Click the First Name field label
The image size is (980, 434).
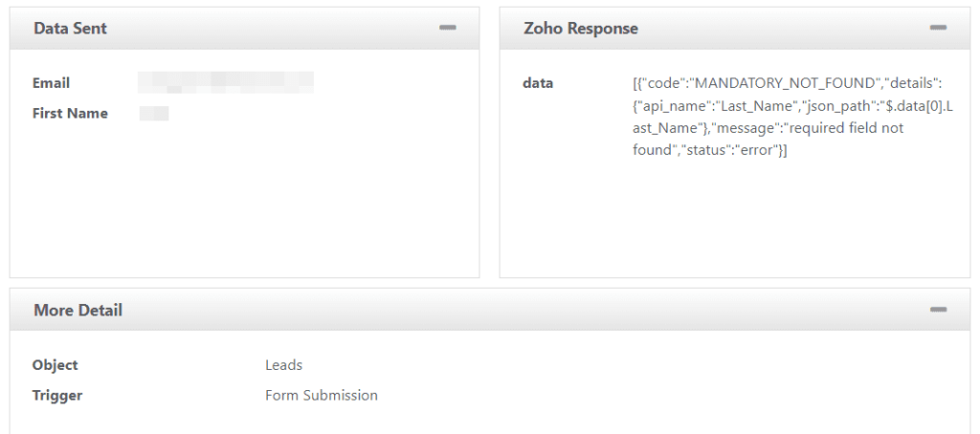pyautogui.click(x=70, y=114)
